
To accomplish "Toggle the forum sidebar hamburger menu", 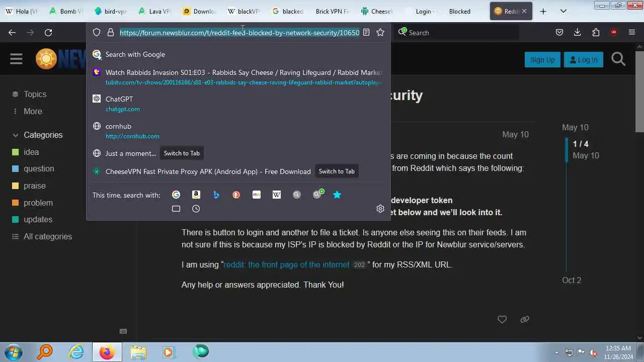I will click(x=16, y=59).
